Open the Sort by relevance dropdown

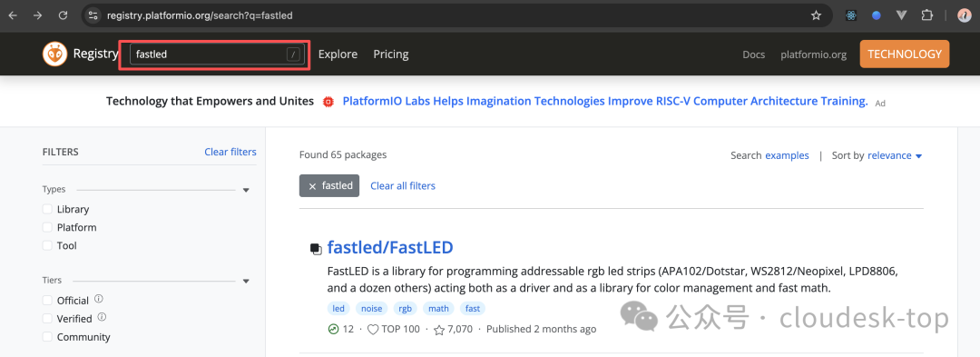[895, 155]
